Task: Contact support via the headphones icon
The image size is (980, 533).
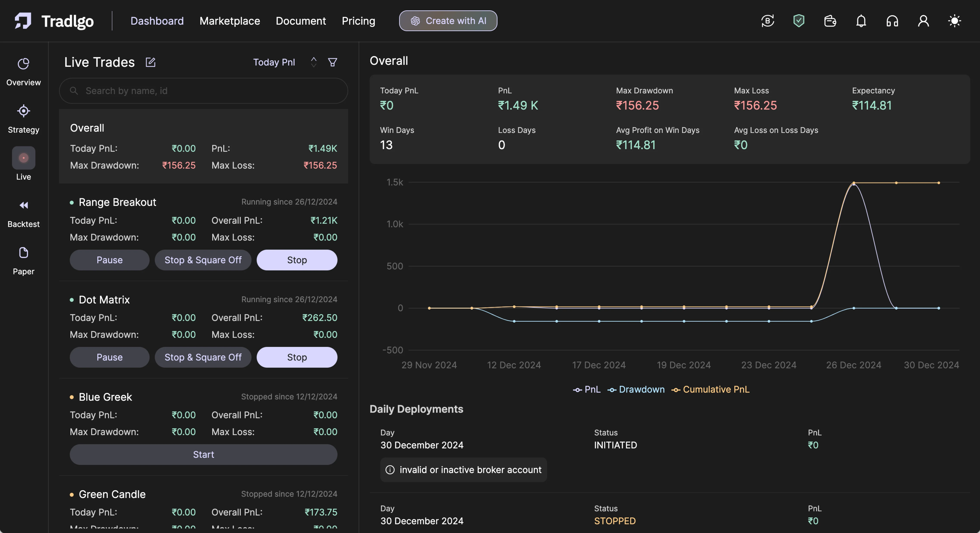Action: [892, 21]
